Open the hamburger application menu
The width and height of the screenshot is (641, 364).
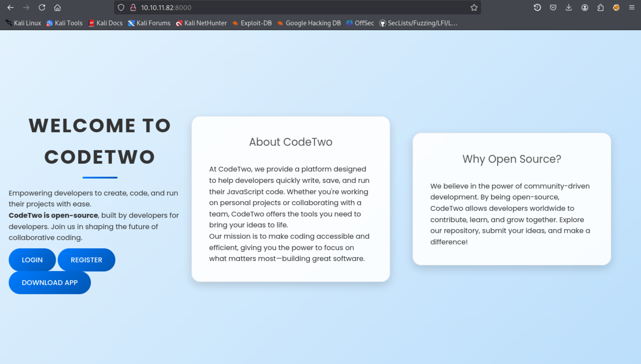[x=631, y=7]
